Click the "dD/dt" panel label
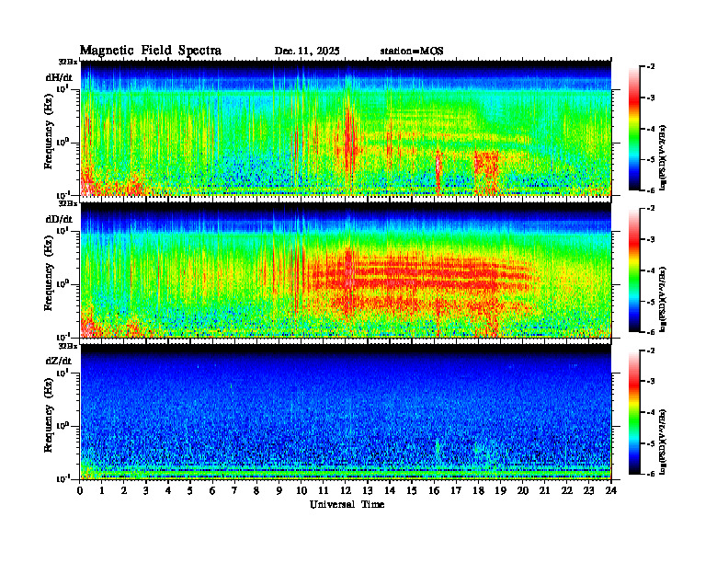Screen dimensions: 728x563 click(59, 219)
